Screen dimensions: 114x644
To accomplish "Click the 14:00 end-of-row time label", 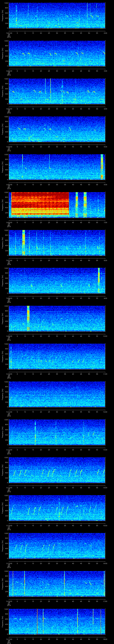I will (x=105, y=487).
